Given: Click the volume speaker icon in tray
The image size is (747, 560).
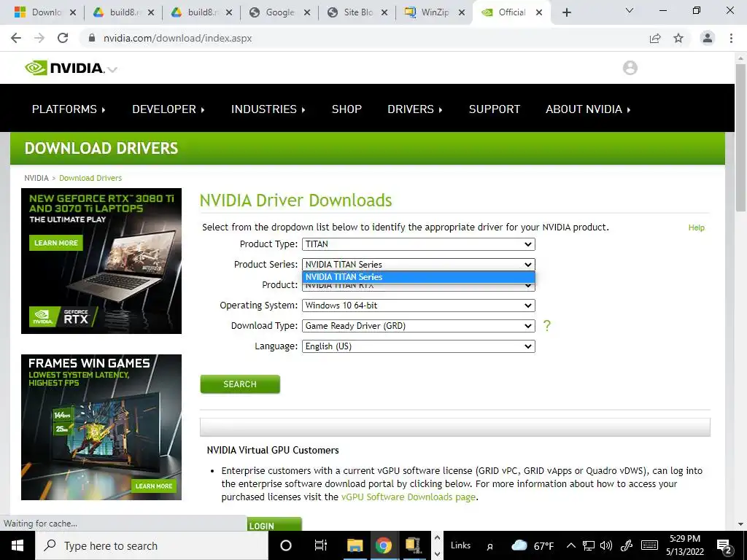Looking at the screenshot, I should click(x=606, y=545).
